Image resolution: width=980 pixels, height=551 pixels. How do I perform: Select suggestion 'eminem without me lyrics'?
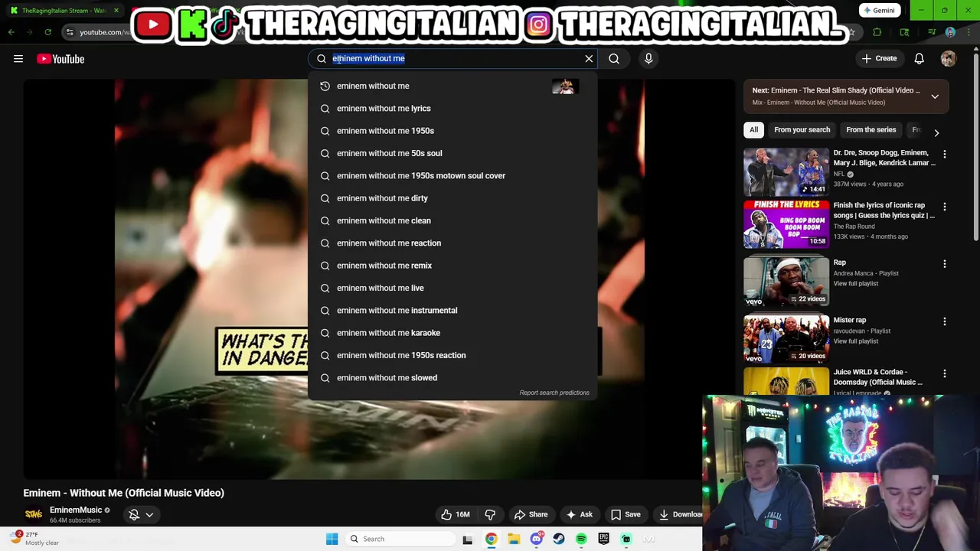click(452, 109)
